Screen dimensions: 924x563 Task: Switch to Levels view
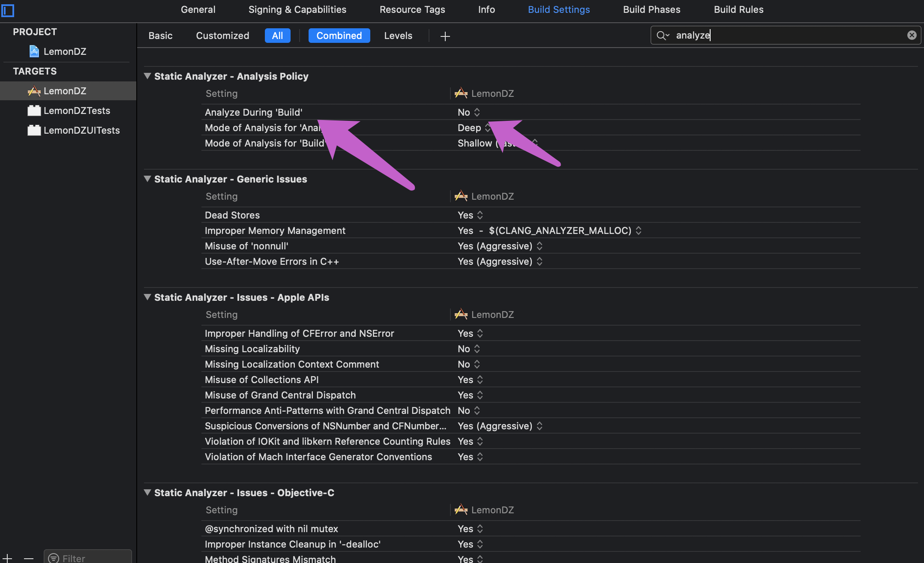coord(398,36)
